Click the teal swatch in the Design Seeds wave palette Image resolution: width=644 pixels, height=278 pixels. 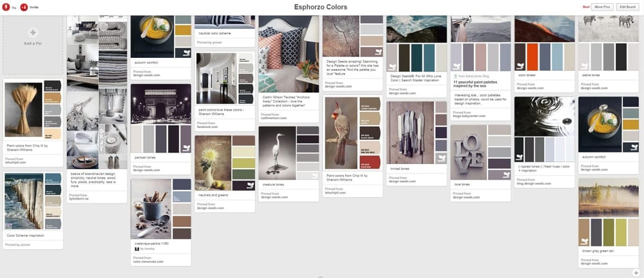(429, 57)
